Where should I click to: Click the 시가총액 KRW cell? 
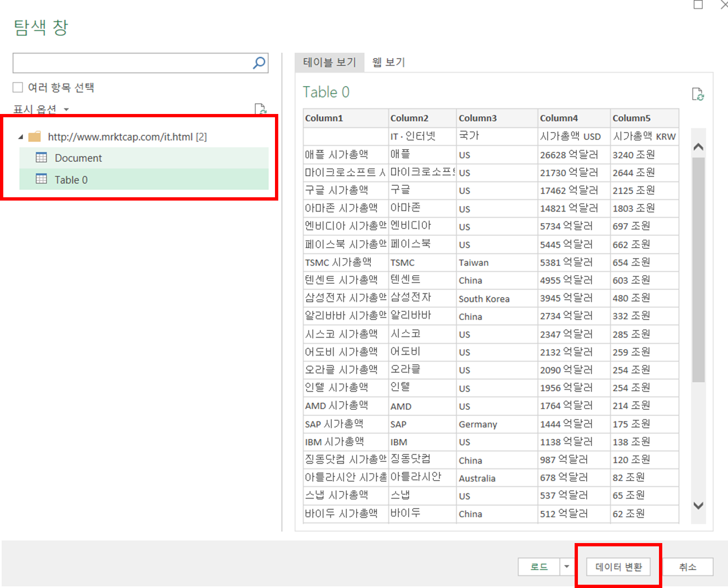coord(645,136)
